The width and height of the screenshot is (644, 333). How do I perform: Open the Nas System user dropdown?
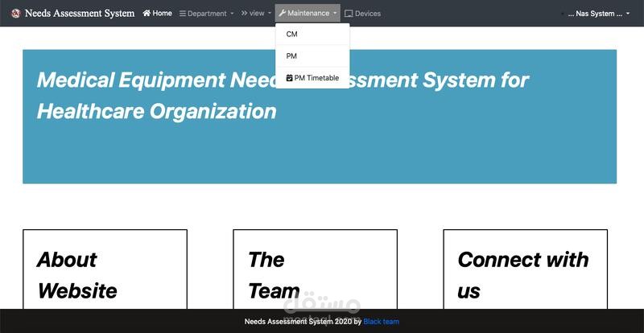point(598,14)
